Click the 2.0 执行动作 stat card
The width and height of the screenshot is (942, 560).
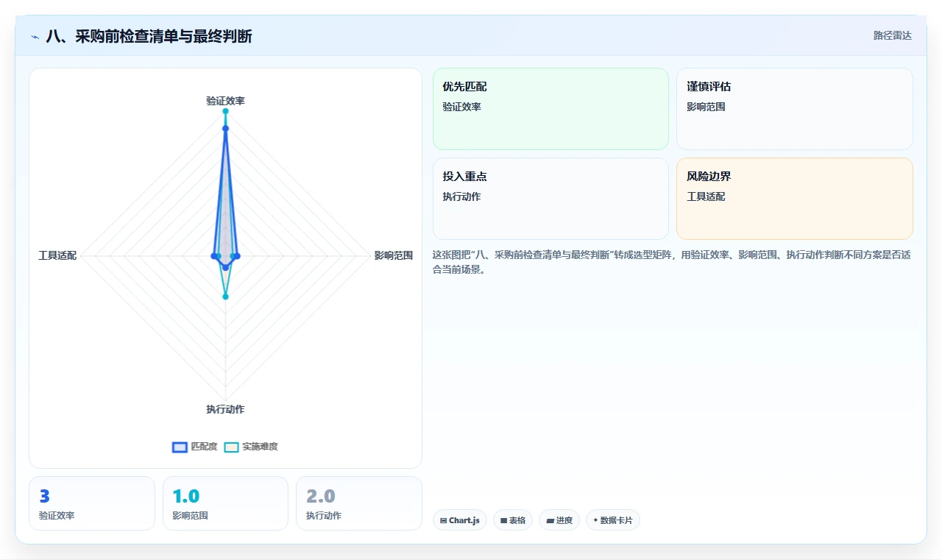[359, 503]
